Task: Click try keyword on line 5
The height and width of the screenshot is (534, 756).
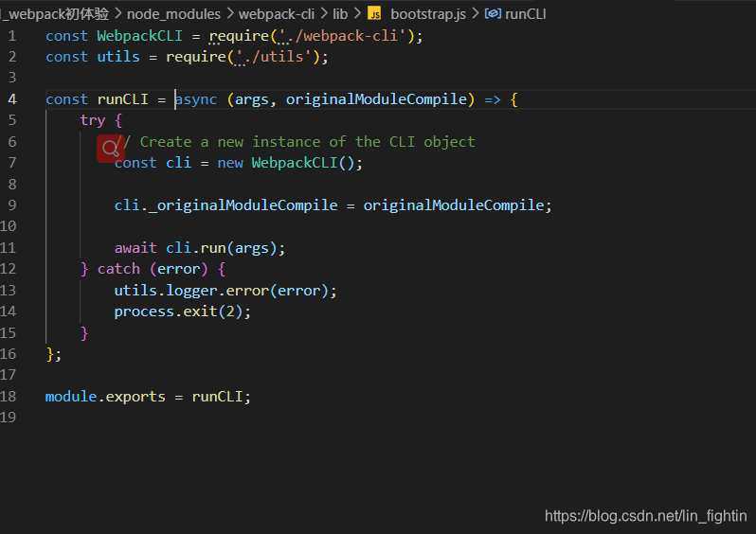Action: pos(93,120)
